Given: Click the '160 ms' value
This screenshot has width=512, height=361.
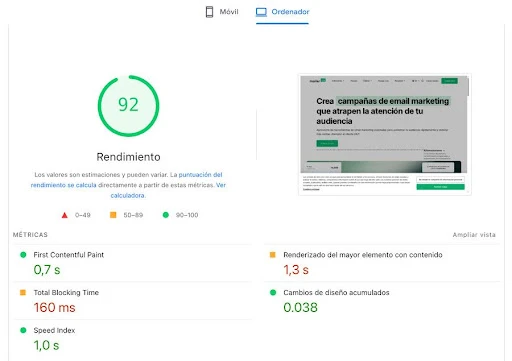Looking at the screenshot, I should point(54,307).
